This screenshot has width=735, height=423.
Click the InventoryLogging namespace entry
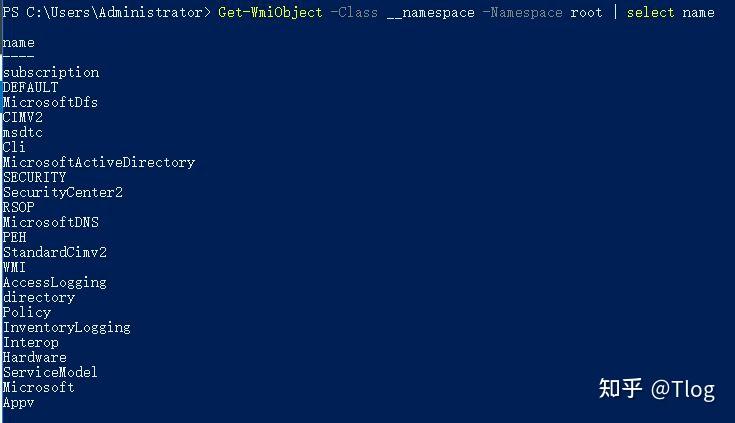coord(67,327)
